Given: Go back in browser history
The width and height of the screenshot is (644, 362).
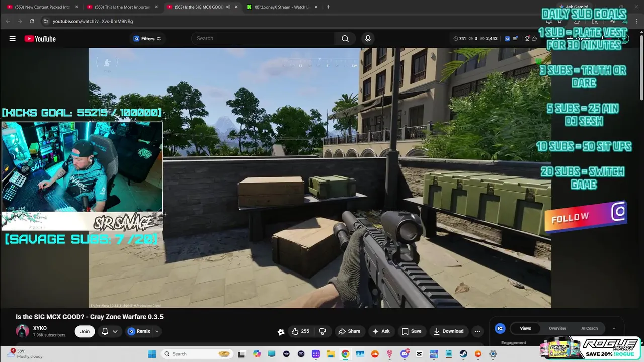Looking at the screenshot, I should pos(8,21).
